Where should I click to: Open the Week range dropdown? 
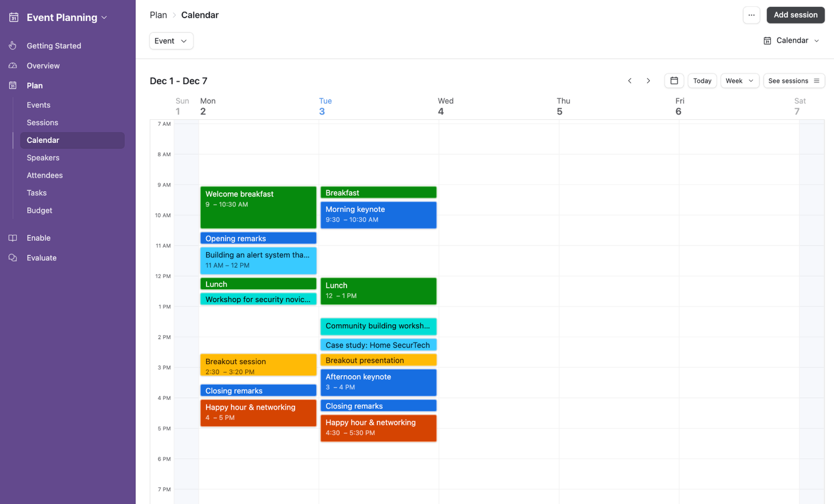(740, 81)
